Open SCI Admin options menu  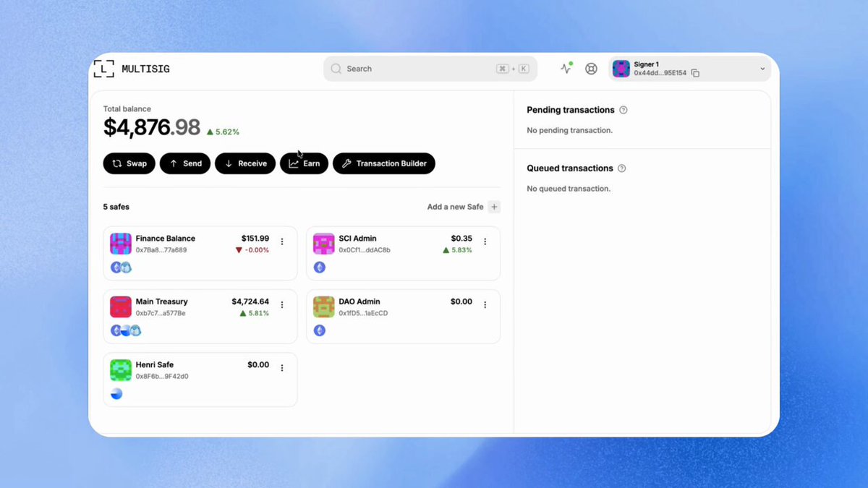click(485, 241)
